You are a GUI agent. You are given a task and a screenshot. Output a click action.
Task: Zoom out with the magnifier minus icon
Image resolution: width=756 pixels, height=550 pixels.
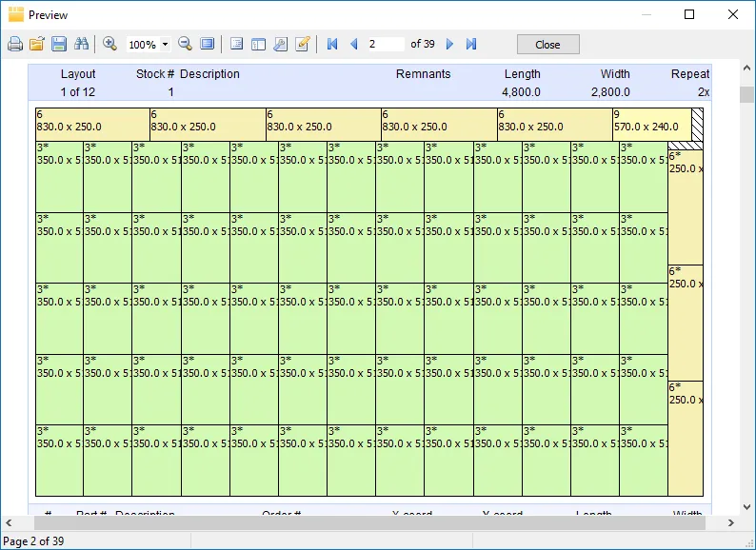click(x=186, y=45)
